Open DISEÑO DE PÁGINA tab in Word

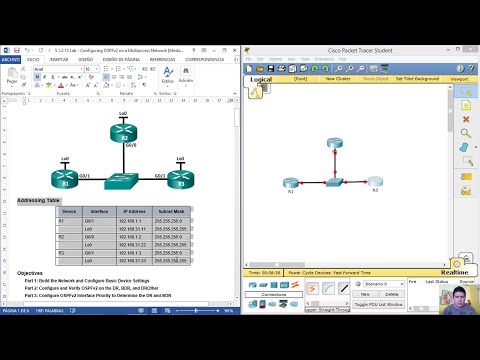121,59
